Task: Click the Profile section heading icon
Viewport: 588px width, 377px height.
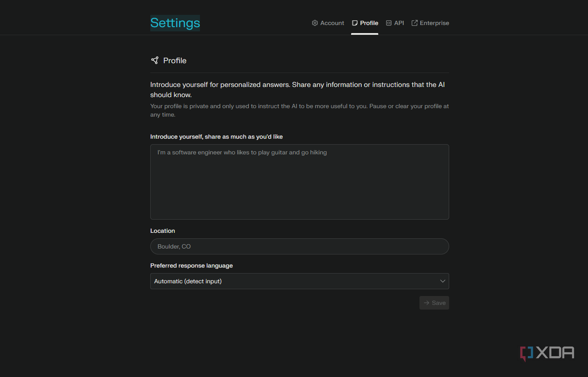Action: 155,60
